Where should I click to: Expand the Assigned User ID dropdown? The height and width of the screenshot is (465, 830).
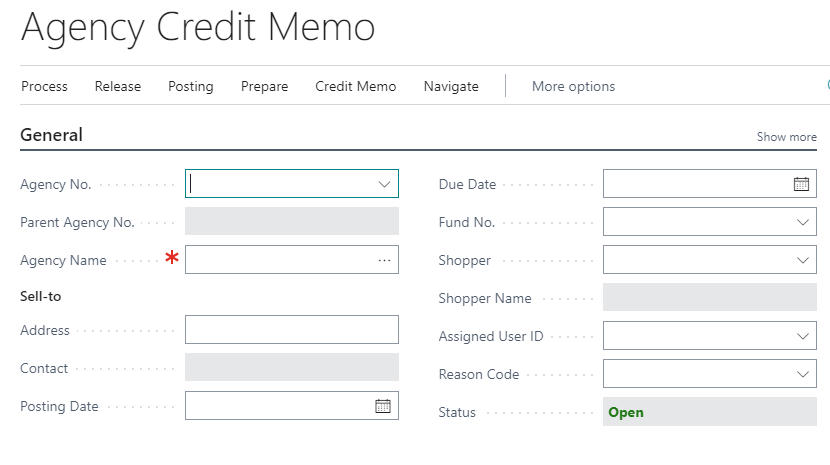coord(802,336)
